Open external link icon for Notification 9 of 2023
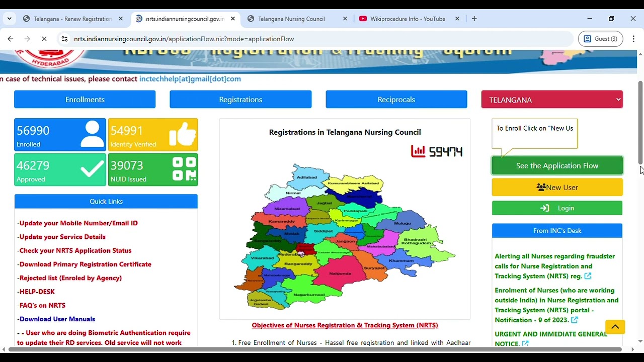644x362 pixels. point(574,320)
